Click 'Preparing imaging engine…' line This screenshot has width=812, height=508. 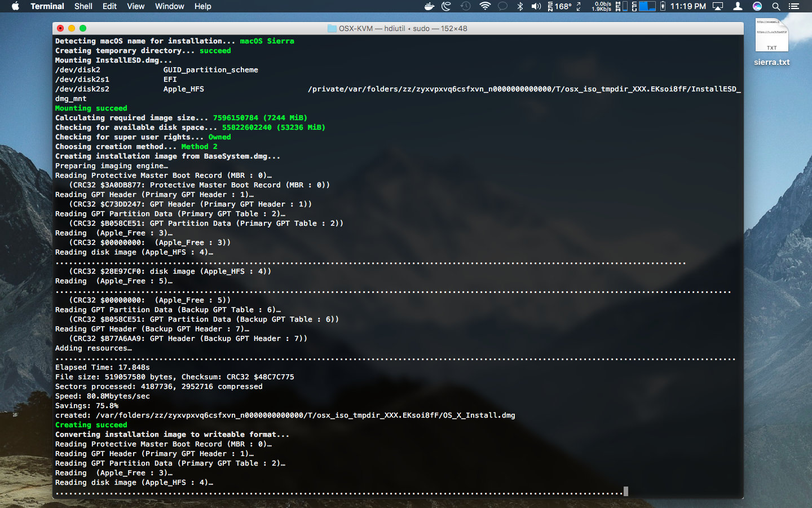(x=112, y=165)
